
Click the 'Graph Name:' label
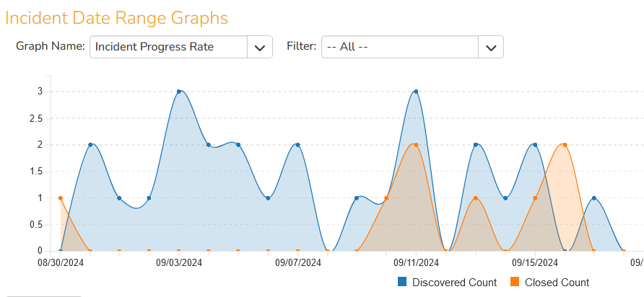[51, 46]
